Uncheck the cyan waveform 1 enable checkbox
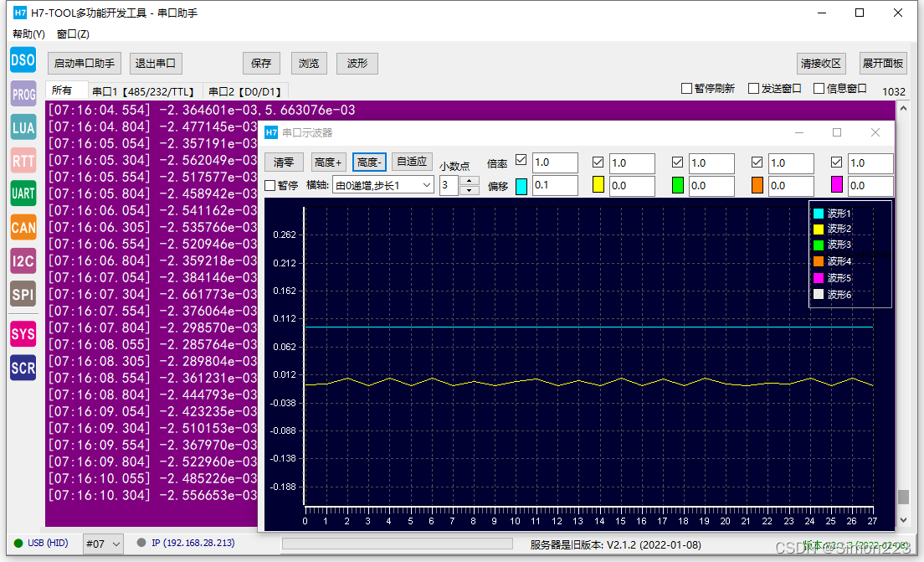The height and width of the screenshot is (562, 924). [x=521, y=160]
